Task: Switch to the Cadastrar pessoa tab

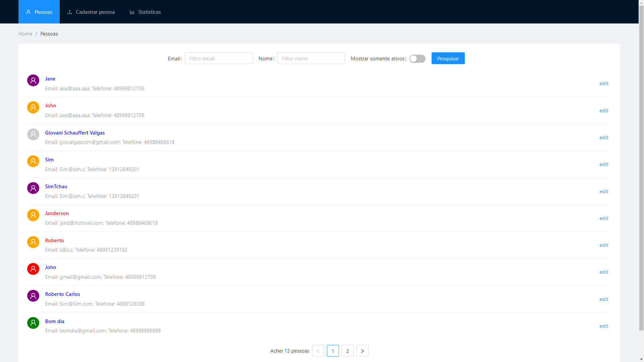Action: click(95, 12)
